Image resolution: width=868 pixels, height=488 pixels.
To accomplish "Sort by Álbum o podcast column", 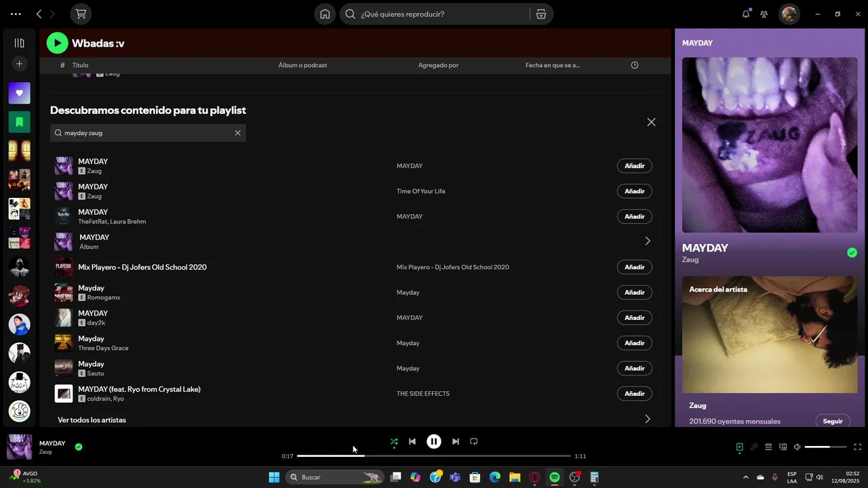I will [302, 65].
